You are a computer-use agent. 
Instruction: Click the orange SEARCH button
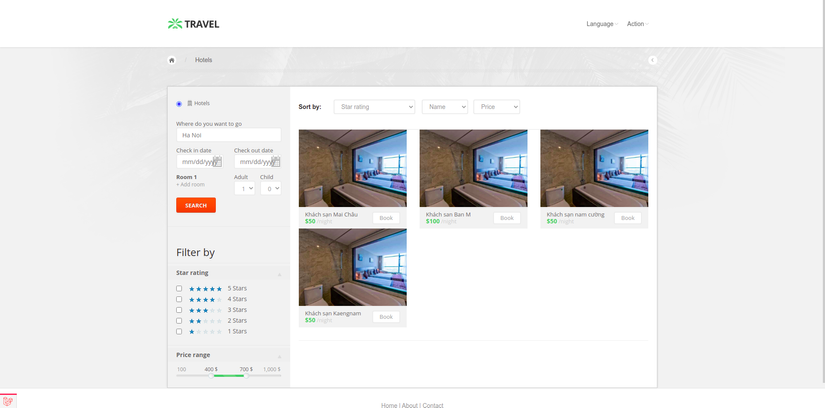(196, 205)
